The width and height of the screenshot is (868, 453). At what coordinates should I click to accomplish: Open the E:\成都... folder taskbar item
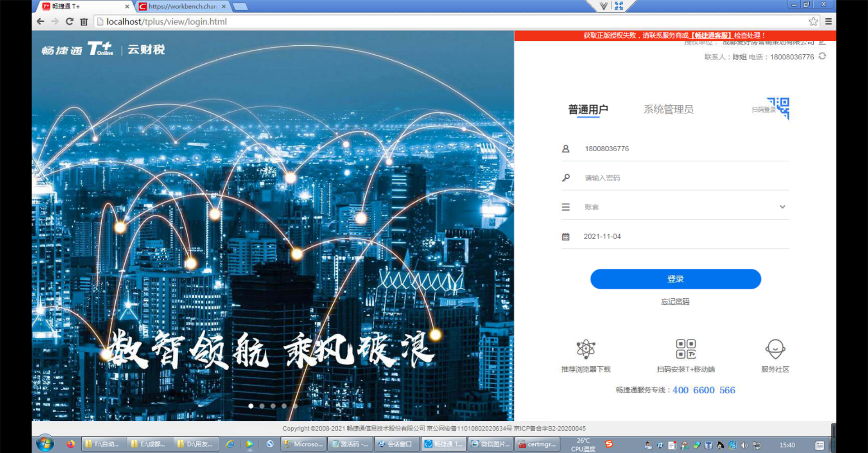click(x=150, y=444)
